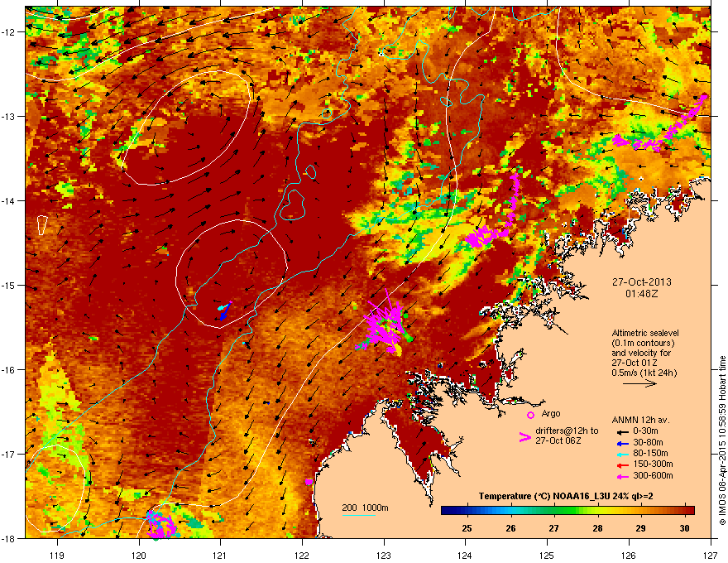Click the latitude axis label '-16'
728x563 pixels.
coord(9,370)
